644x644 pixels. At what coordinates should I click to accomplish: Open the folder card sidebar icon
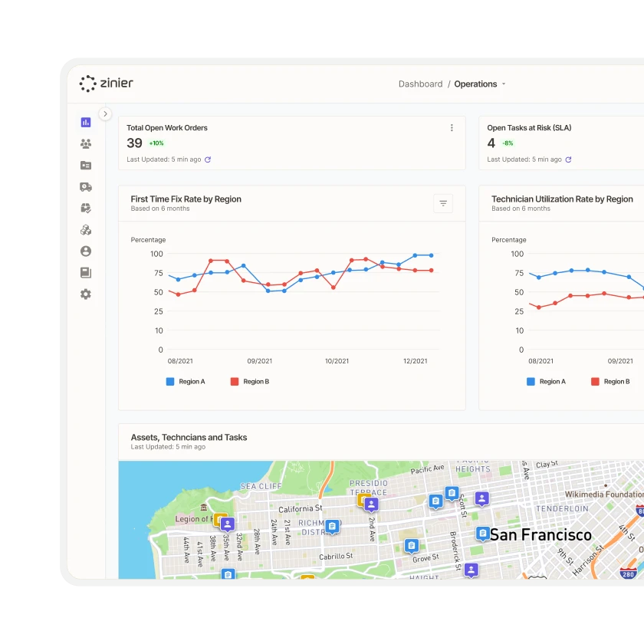[x=85, y=165]
